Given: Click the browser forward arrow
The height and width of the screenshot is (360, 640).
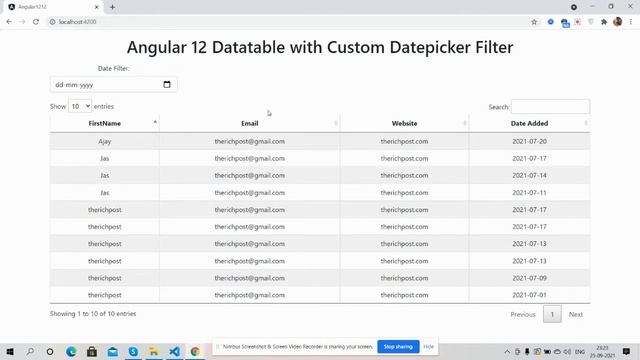Looking at the screenshot, I should 22,22.
